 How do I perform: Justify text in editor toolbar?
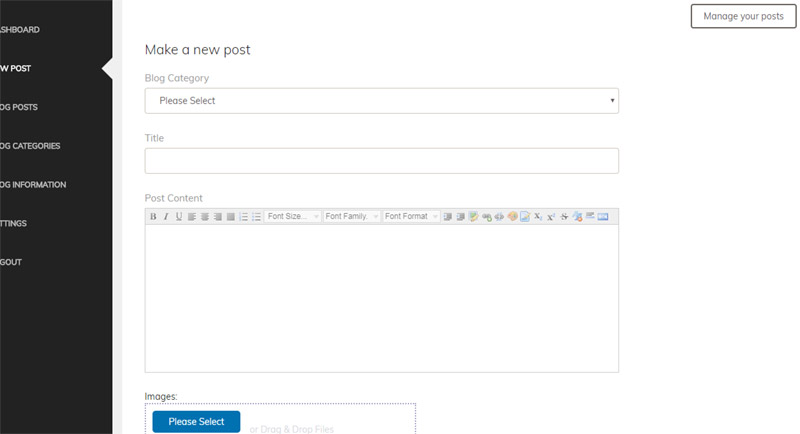tap(231, 217)
